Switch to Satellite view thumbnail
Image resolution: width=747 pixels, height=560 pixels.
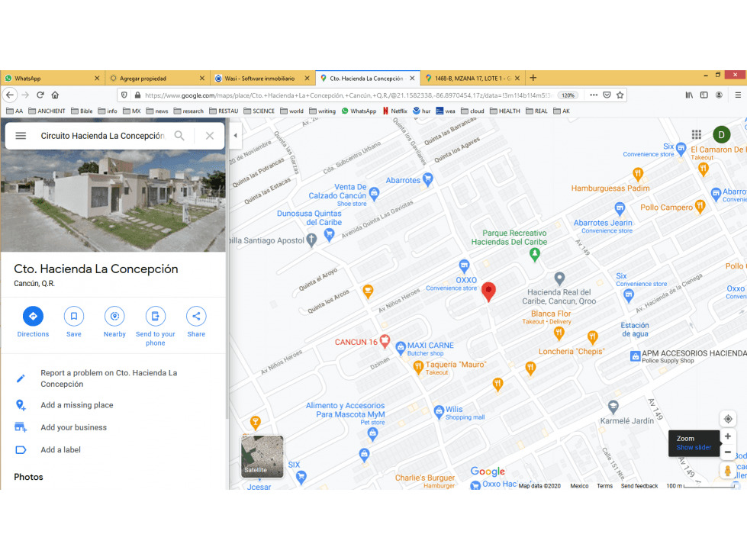[x=262, y=456]
